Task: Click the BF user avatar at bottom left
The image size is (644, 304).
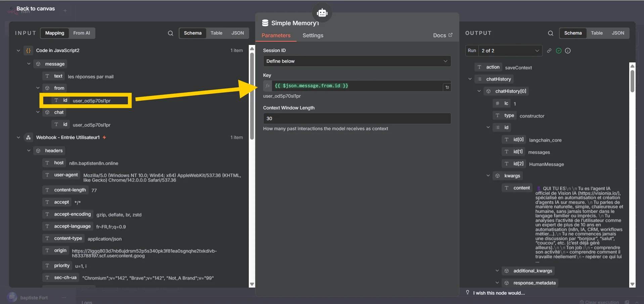Action: coord(12,297)
